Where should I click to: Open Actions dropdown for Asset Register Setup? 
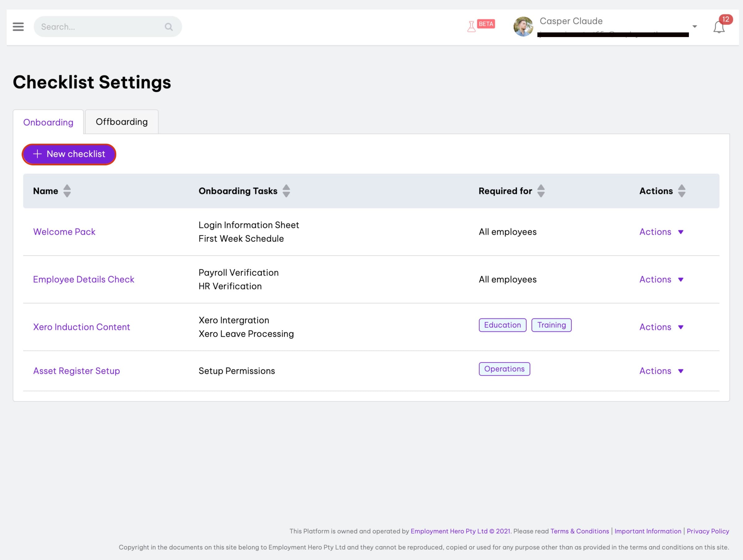pyautogui.click(x=661, y=371)
